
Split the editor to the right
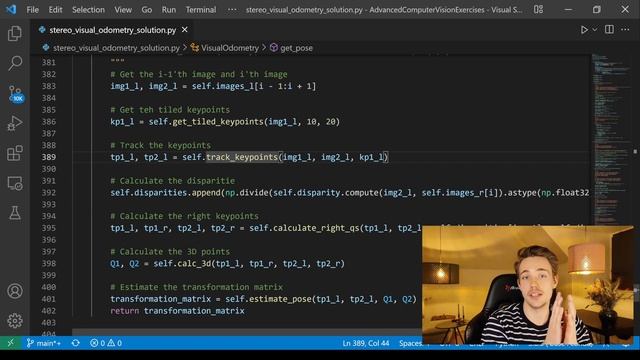[609, 29]
